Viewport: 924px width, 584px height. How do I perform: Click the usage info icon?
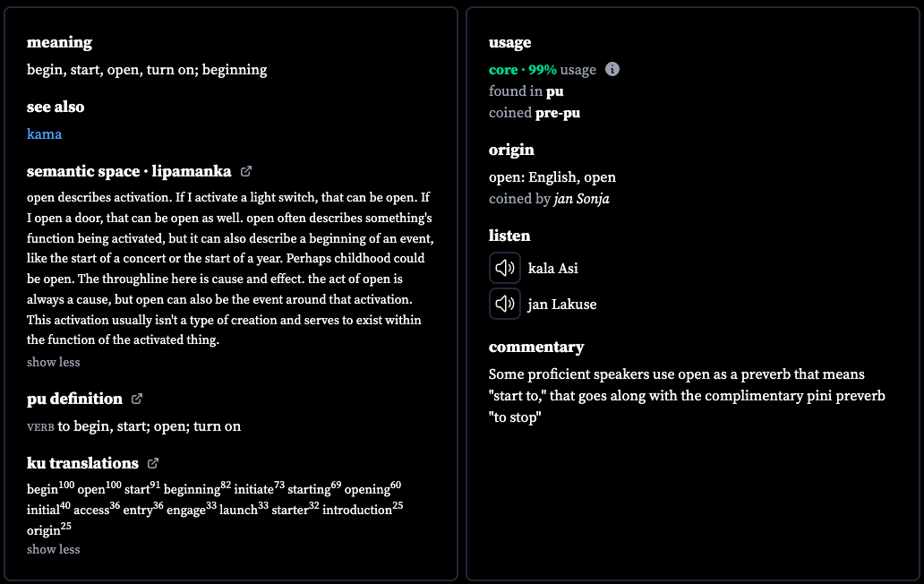tap(612, 69)
